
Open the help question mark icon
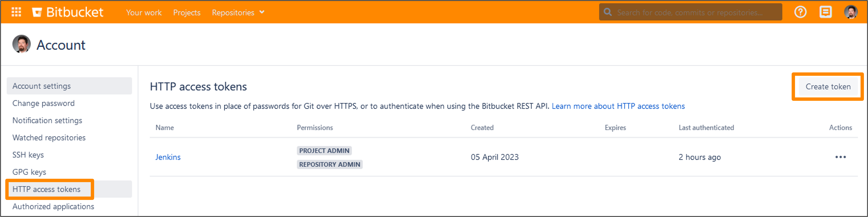[x=800, y=12]
